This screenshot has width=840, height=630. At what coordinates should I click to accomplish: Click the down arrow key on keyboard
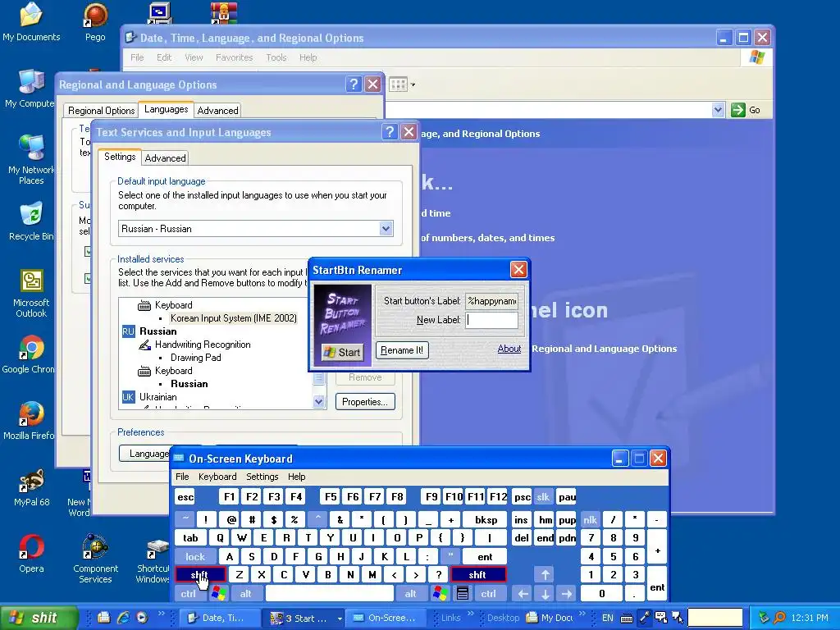click(x=545, y=594)
